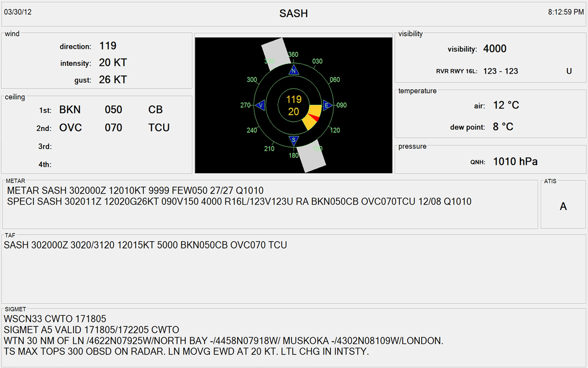This screenshot has width=588, height=368.
Task: Click speed value 20 in compass center
Action: point(294,112)
